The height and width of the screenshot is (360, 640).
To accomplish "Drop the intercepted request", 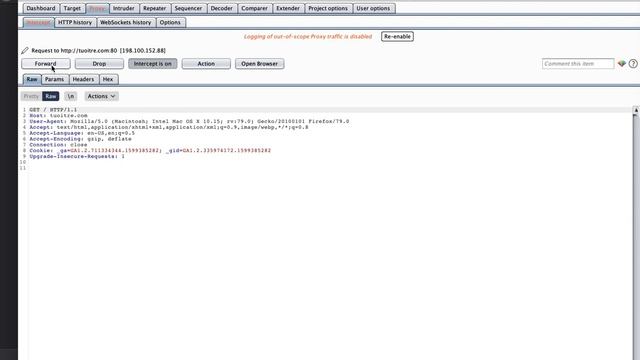I will click(99, 64).
